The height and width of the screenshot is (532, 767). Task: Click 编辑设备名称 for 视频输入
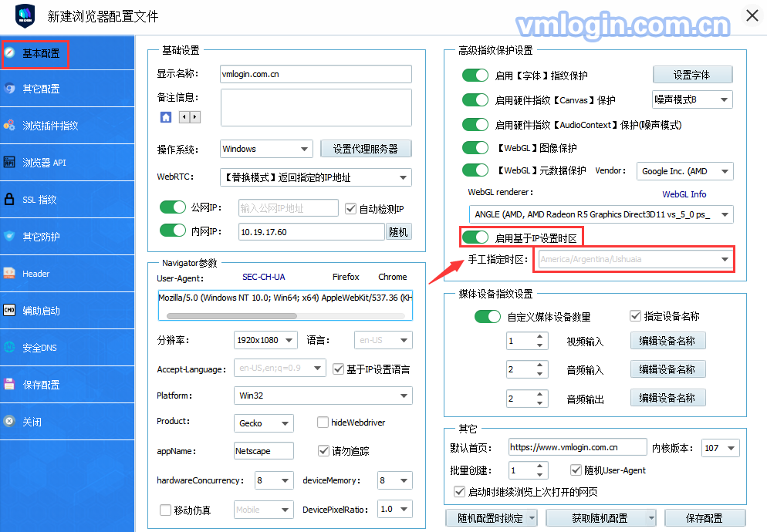point(667,341)
